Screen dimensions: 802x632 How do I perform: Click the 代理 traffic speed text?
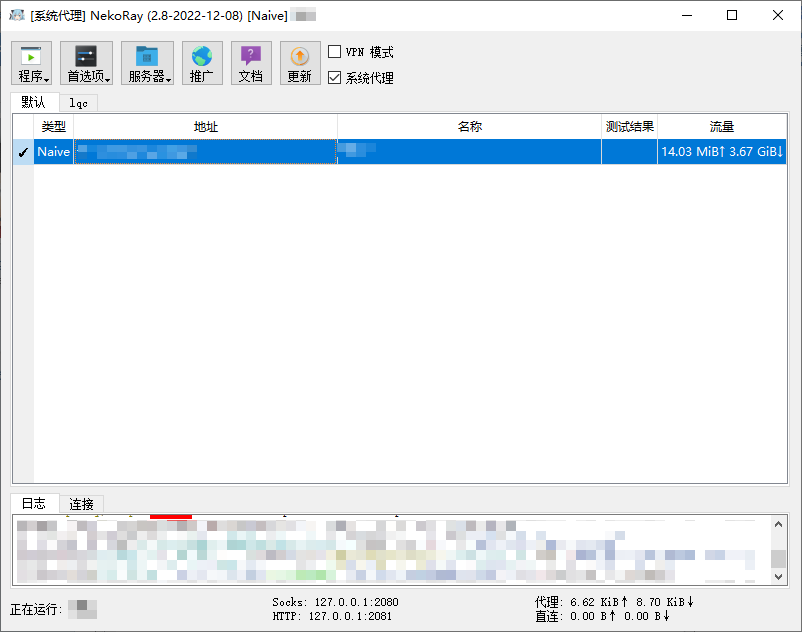(x=614, y=602)
